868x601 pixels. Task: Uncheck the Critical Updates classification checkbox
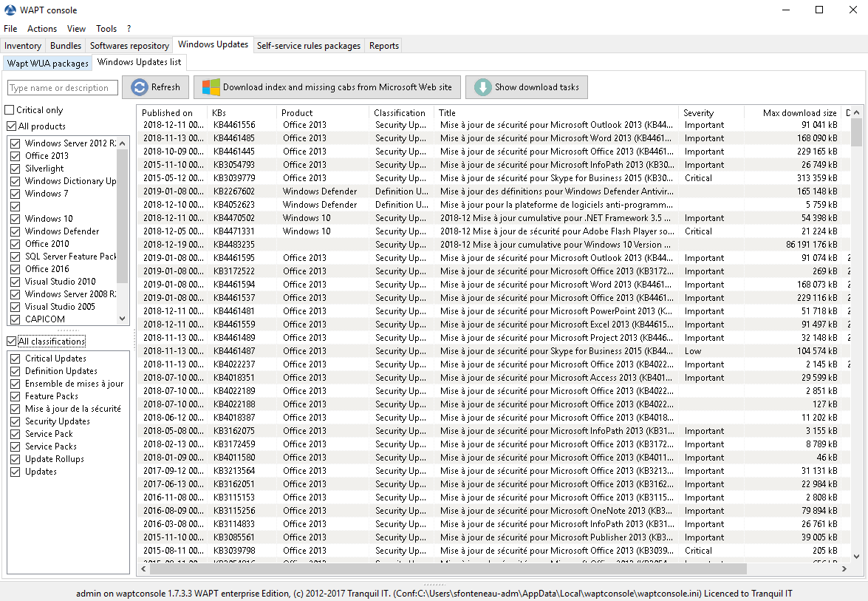(x=15, y=359)
